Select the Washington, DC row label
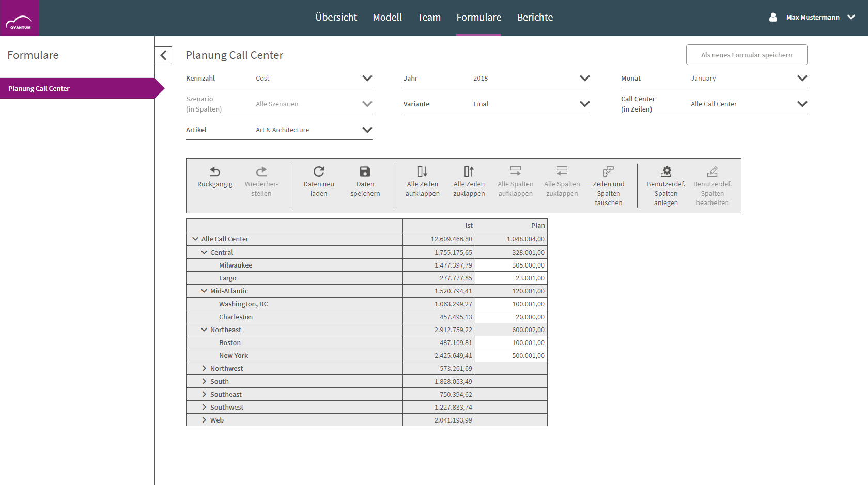 (243, 304)
